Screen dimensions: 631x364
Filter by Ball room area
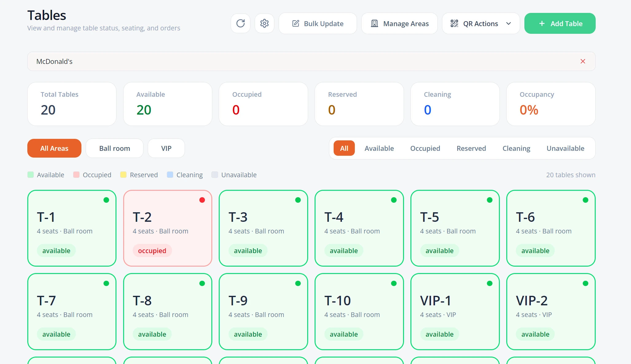pos(115,148)
